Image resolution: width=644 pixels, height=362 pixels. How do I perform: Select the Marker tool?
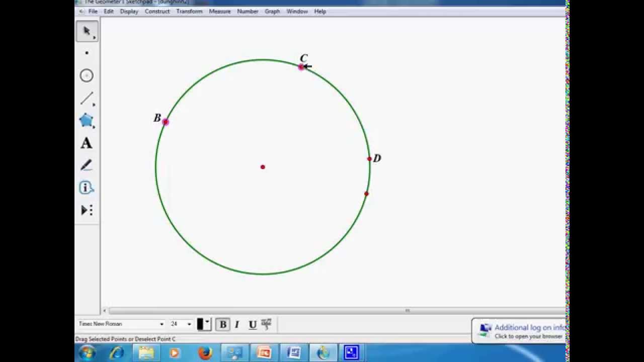click(87, 165)
